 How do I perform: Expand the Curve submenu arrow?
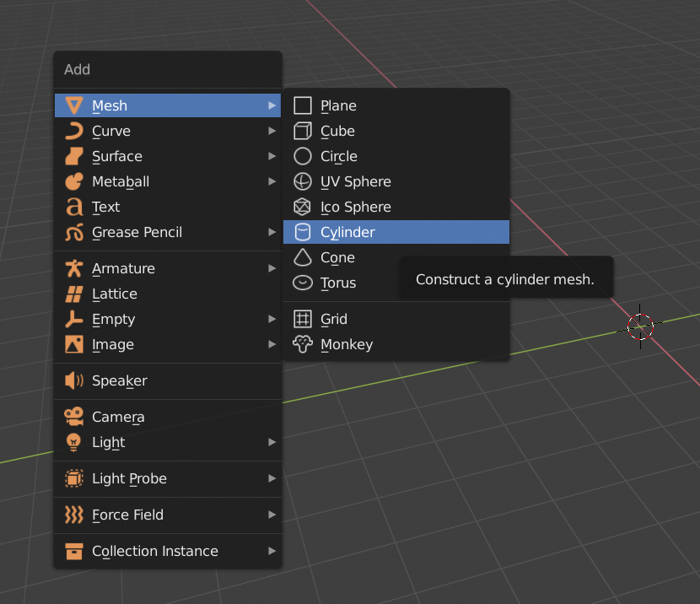pos(272,131)
